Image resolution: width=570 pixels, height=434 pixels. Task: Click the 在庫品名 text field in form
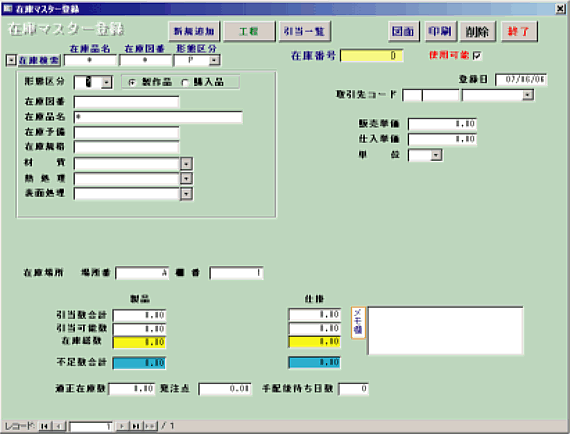158,117
